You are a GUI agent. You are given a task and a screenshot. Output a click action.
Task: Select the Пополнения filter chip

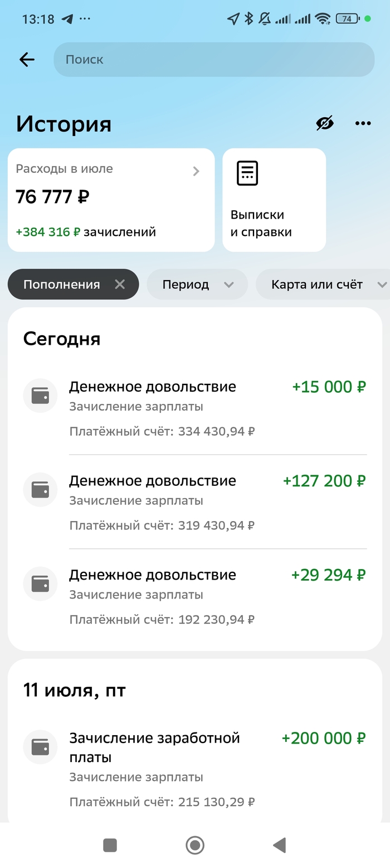coord(62,284)
